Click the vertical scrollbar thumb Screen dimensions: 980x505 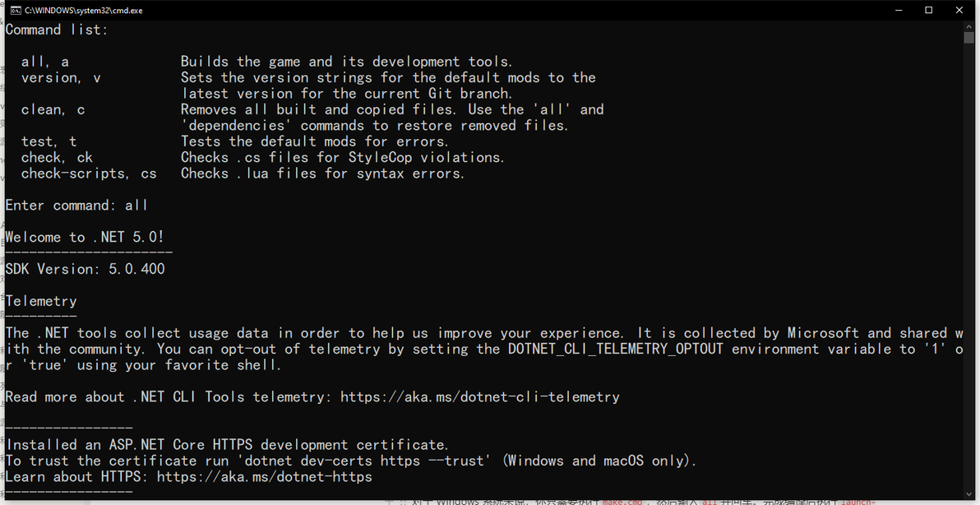pyautogui.click(x=968, y=37)
